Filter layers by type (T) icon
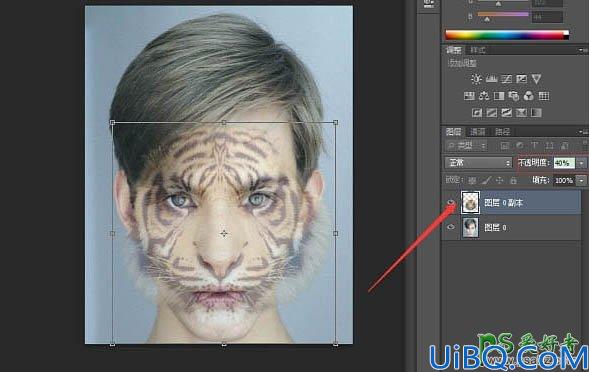Viewport: 589px width, 372px height. point(534,146)
